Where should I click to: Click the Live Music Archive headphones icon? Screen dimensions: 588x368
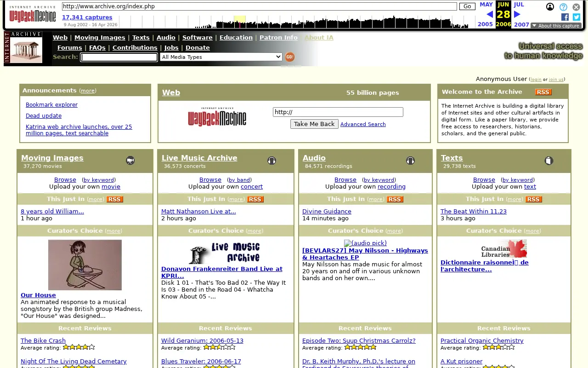[x=271, y=161]
